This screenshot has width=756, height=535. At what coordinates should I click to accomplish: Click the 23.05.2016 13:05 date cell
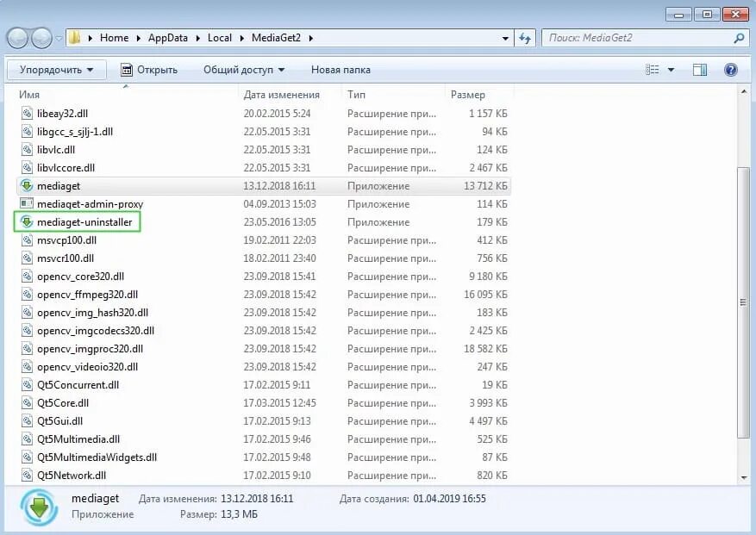coord(279,221)
